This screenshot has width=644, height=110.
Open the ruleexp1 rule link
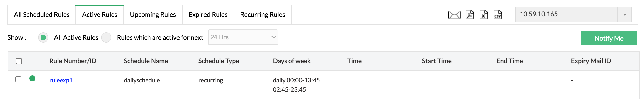coord(61,80)
